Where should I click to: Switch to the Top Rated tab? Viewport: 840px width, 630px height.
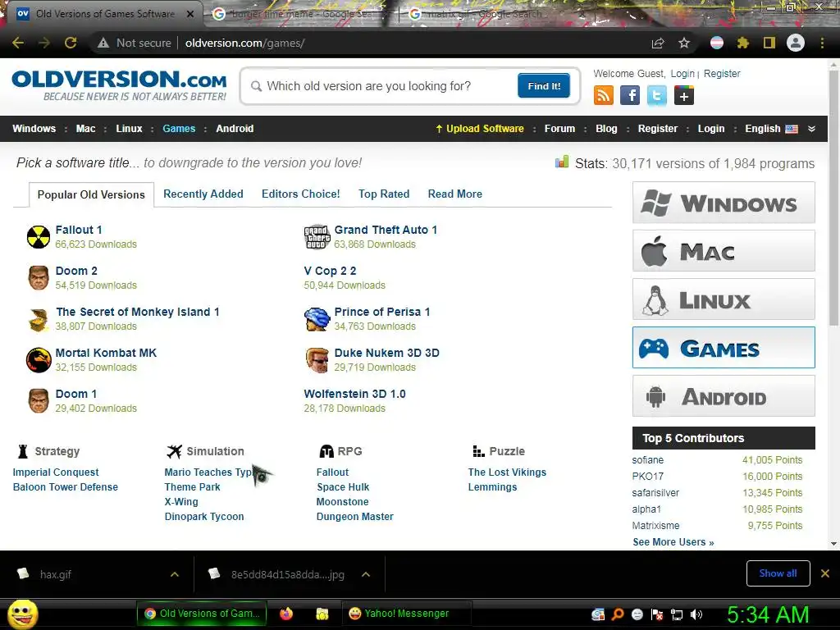(384, 194)
